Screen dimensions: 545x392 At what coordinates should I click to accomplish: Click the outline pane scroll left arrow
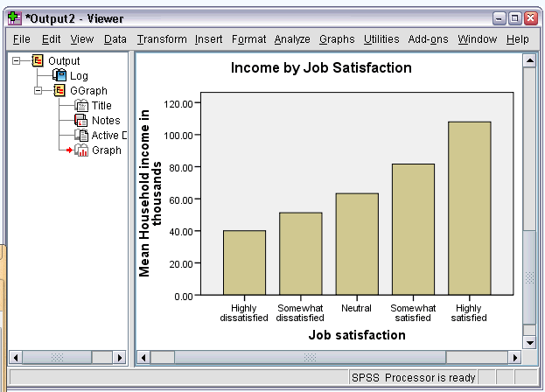coord(15,357)
